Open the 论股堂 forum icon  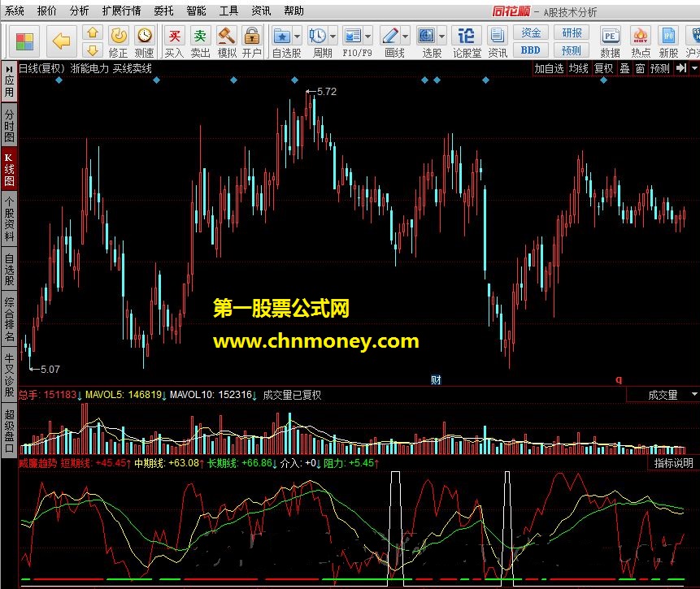click(x=467, y=42)
